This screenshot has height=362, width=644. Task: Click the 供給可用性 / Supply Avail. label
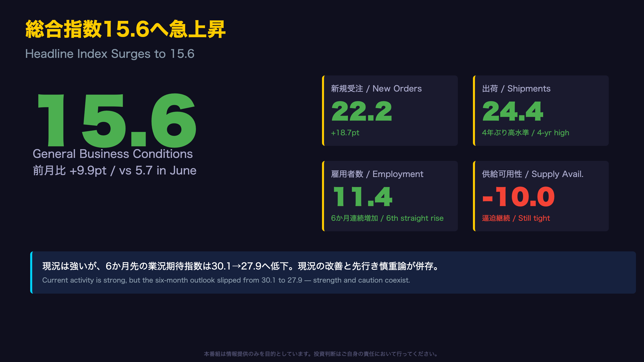tap(533, 174)
